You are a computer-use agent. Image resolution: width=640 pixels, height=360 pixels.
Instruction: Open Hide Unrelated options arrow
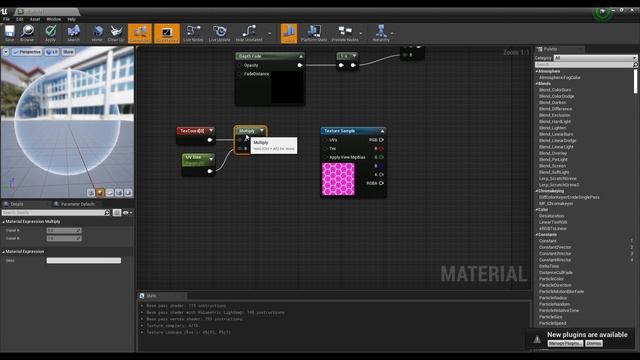click(269, 33)
